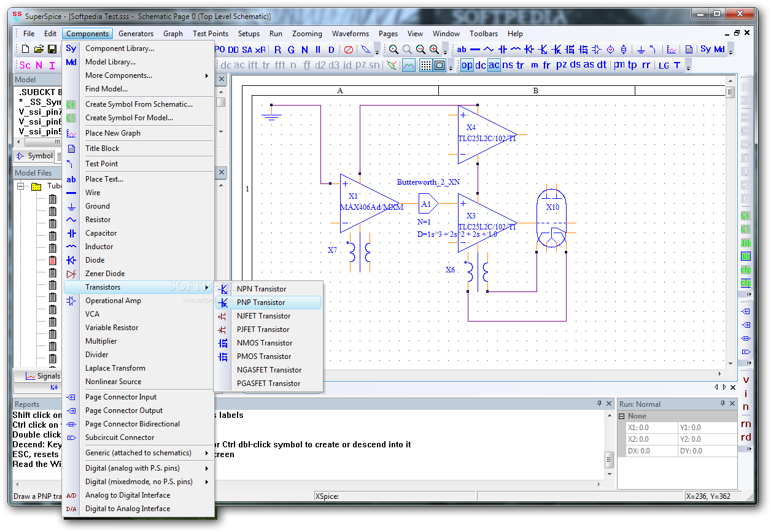Click the Zoom Out magnifier in the toolbar

pos(420,49)
